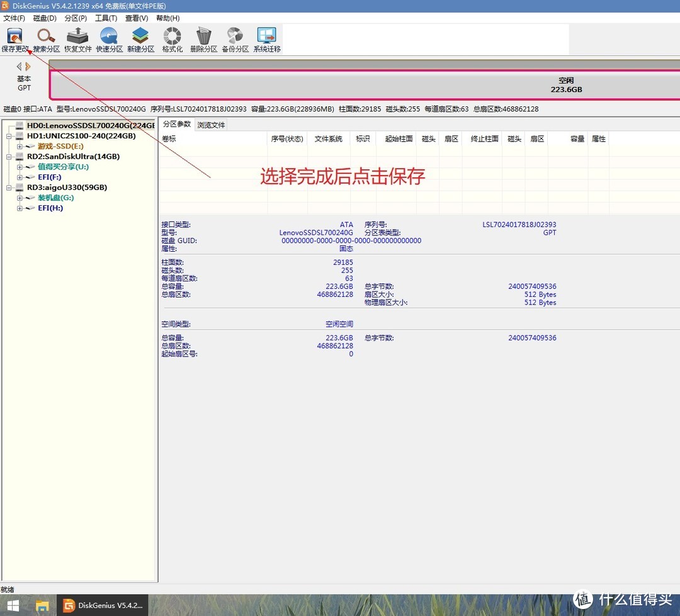
Task: Open the 搜索分区 search partition tool
Action: (x=46, y=39)
